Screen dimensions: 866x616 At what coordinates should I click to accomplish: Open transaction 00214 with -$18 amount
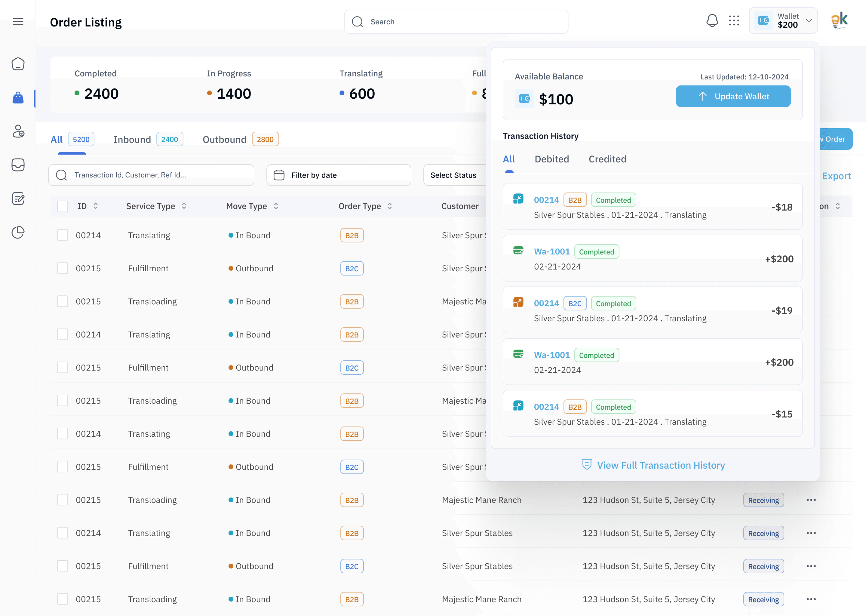pos(653,206)
